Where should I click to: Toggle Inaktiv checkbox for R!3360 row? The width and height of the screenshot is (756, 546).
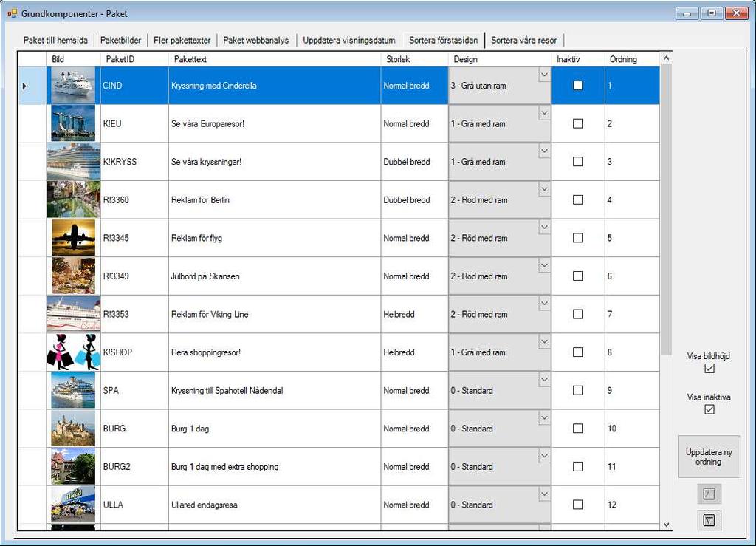click(577, 199)
